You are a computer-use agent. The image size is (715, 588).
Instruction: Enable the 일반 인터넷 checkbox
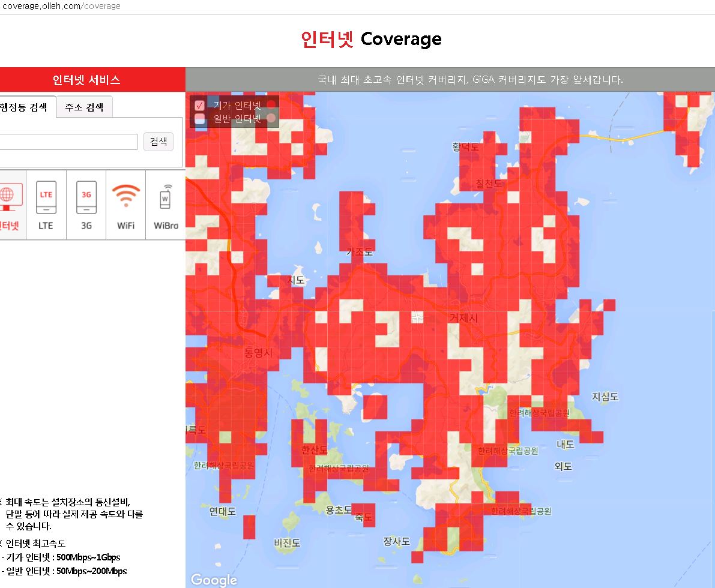[x=200, y=119]
